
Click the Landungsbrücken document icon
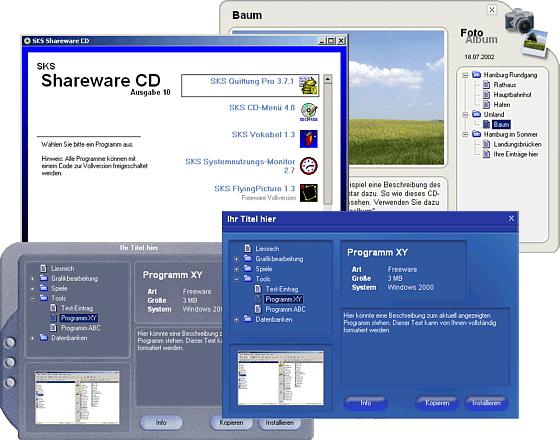(486, 144)
